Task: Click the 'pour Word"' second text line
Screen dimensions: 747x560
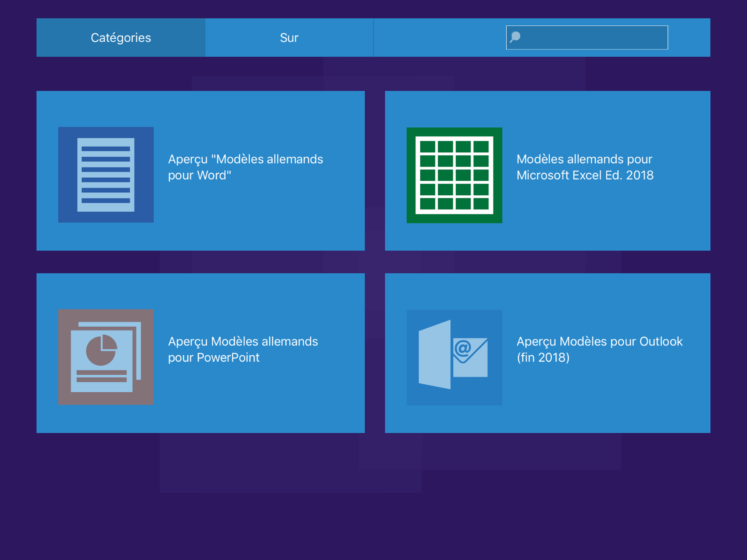Action: 200,175
